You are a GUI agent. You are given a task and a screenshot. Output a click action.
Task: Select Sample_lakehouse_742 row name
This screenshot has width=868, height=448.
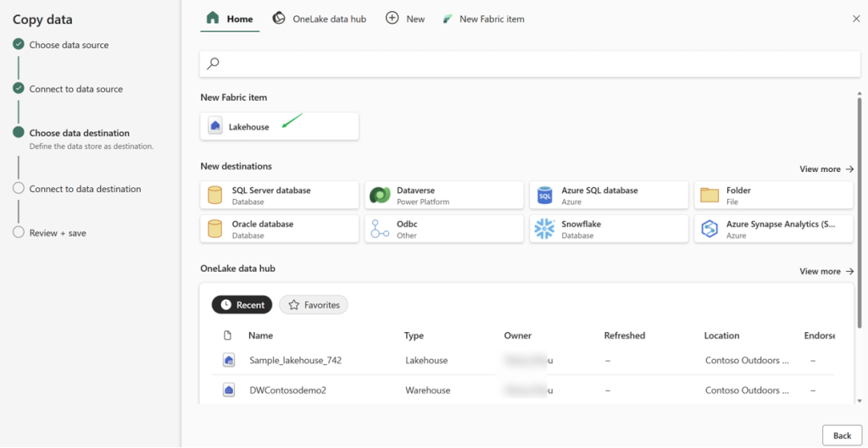296,361
